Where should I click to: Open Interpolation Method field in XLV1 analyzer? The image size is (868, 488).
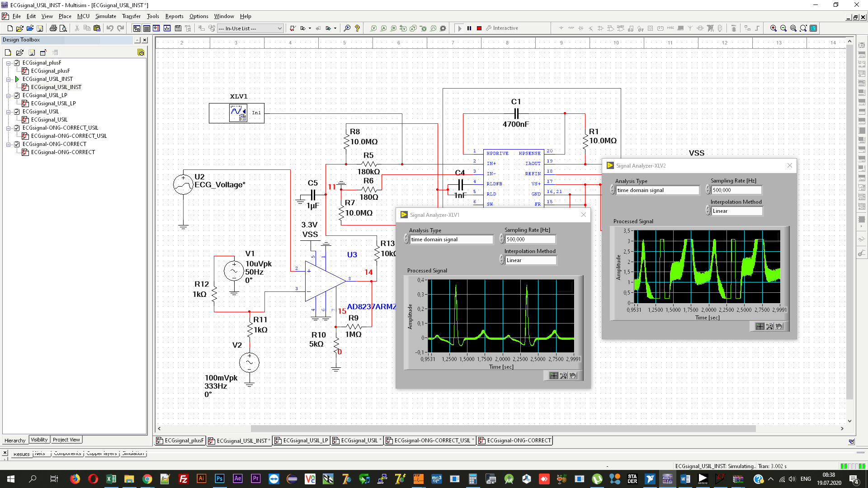(530, 260)
